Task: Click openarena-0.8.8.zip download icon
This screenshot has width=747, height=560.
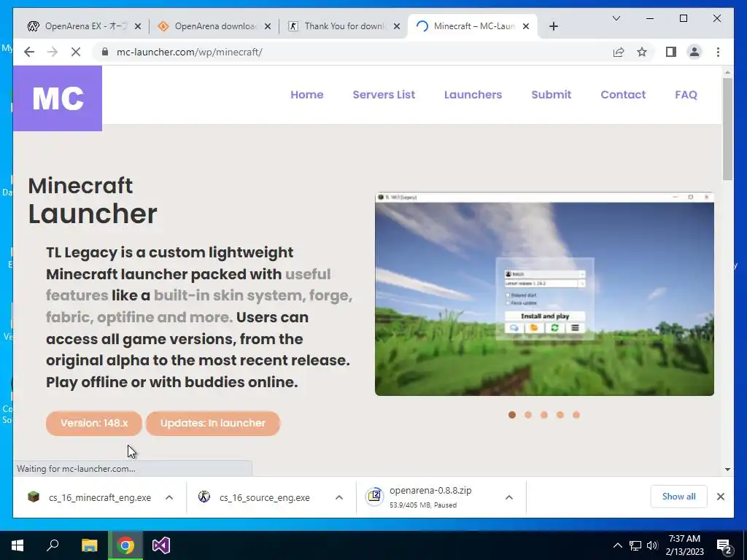Action: [375, 497]
